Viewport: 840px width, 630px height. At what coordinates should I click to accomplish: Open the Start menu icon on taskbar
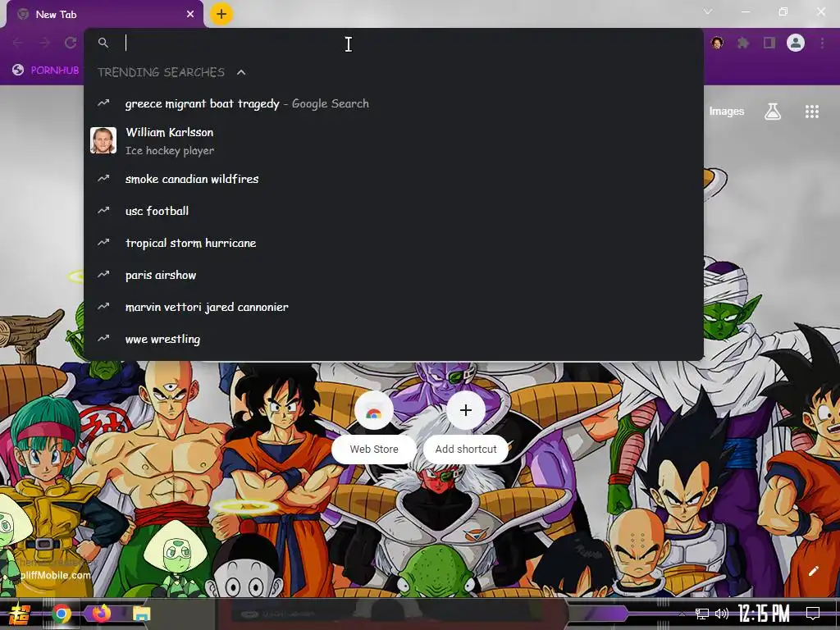tap(20, 614)
